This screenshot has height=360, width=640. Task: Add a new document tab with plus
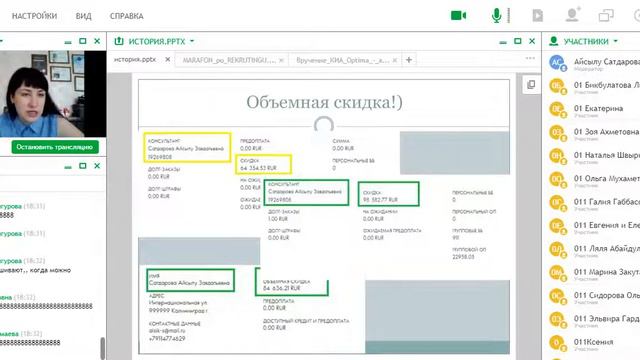(x=409, y=60)
